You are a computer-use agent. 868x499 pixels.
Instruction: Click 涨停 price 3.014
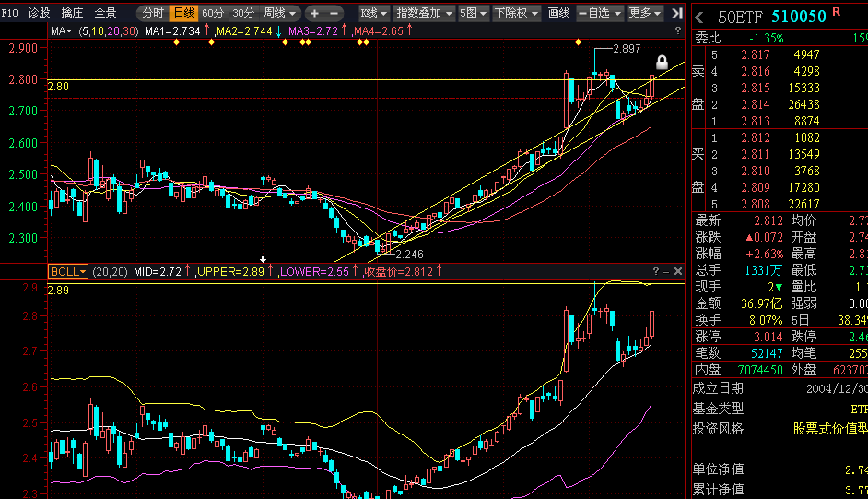coord(768,337)
